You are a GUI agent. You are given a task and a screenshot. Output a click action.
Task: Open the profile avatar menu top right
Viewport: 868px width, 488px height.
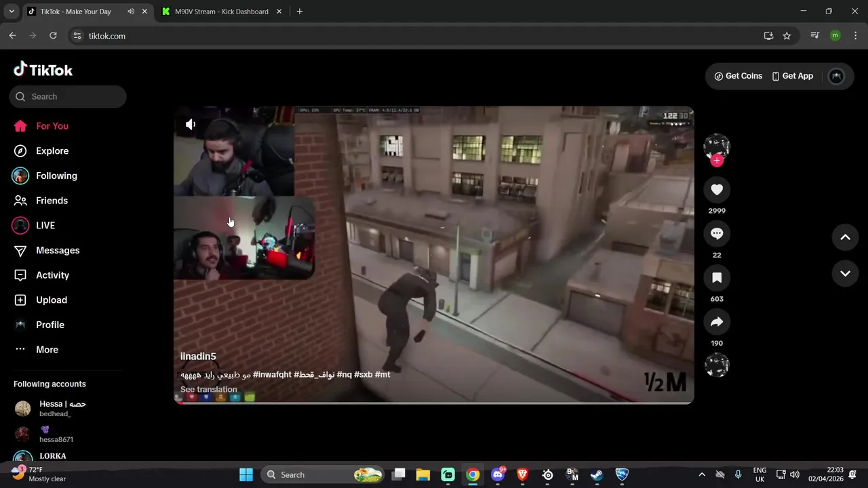pyautogui.click(x=836, y=76)
